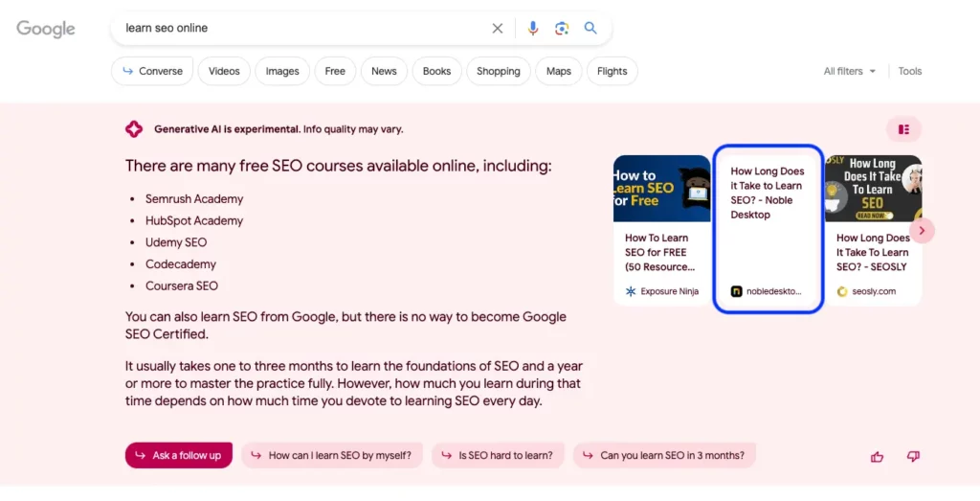Click into the search input field
Viewport: 980px width, 501px height.
tap(297, 29)
